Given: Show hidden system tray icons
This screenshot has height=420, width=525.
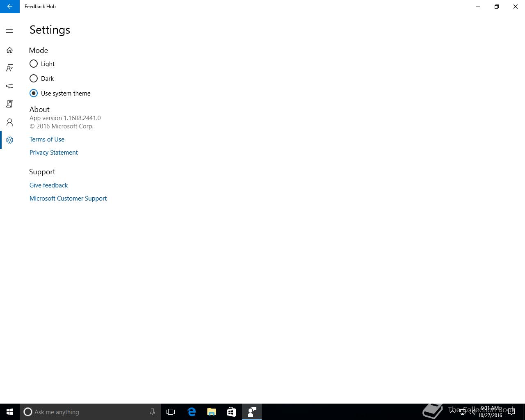Looking at the screenshot, I should [452, 412].
